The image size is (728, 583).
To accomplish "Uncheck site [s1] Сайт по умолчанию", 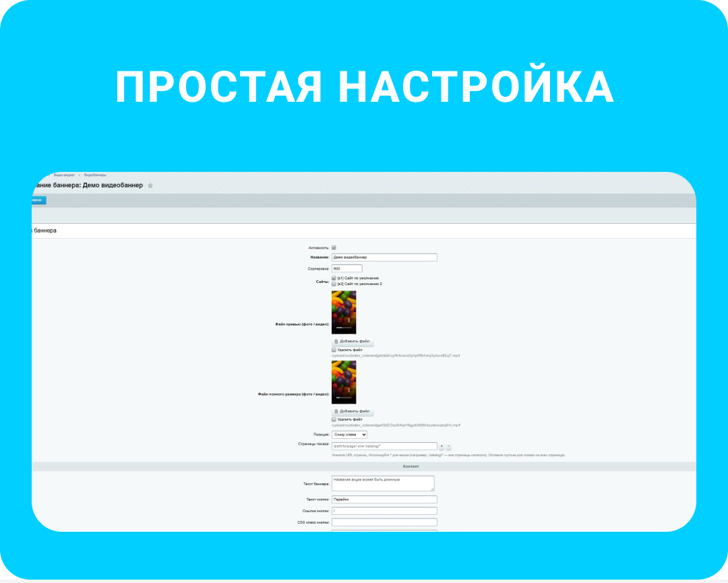I will pos(333,278).
